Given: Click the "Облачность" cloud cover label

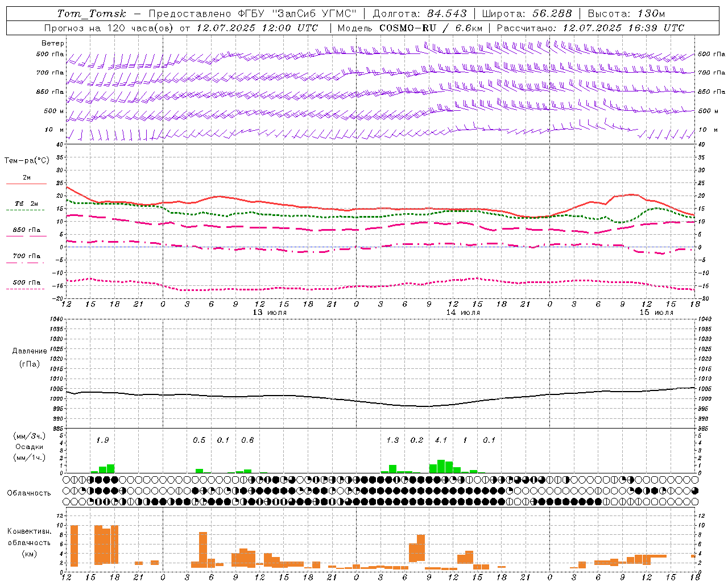Looking at the screenshot, I should 29,493.
